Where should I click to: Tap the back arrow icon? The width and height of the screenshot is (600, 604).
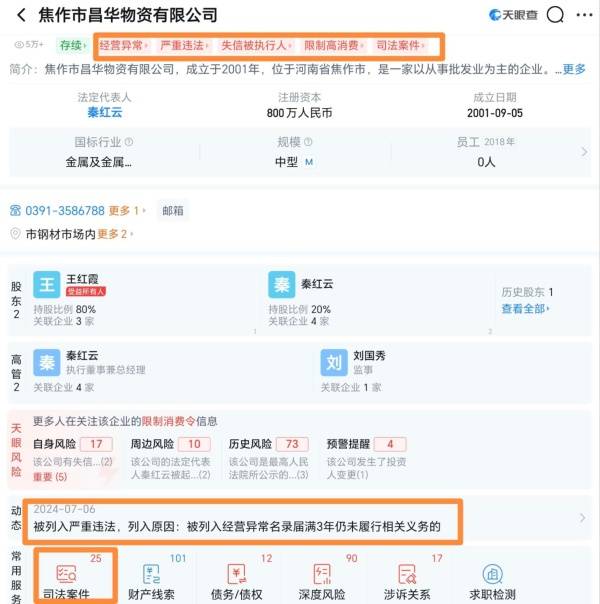pos(17,15)
